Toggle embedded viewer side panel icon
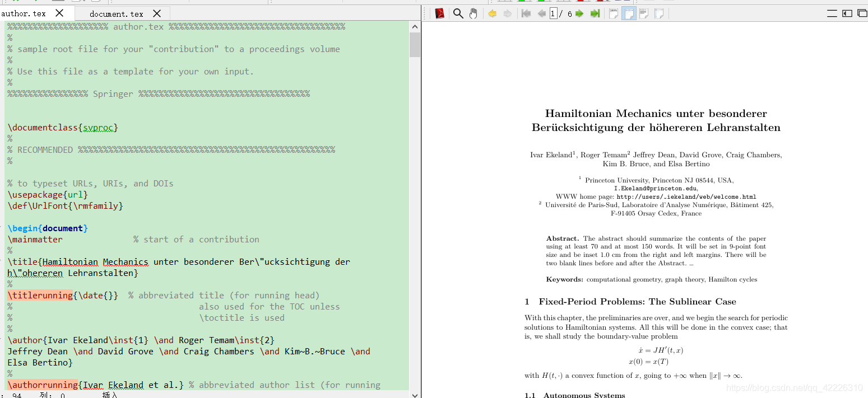The image size is (868, 398). [847, 13]
